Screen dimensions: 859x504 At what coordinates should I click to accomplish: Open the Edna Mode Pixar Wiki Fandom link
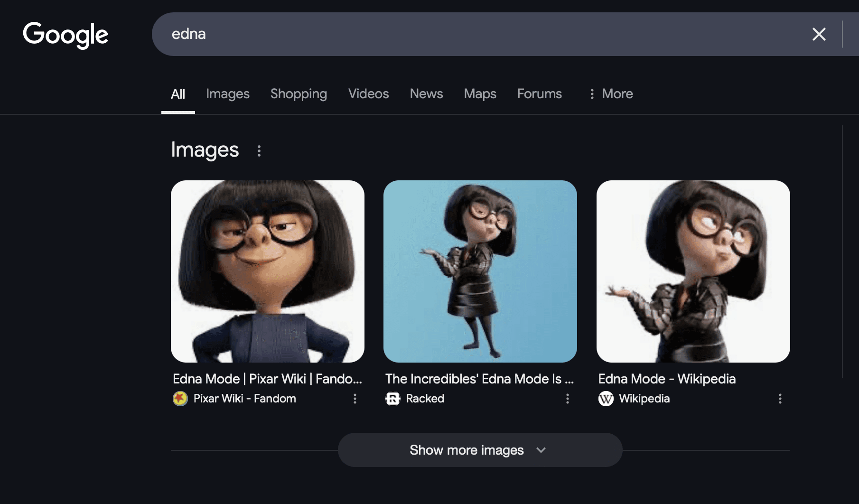[267, 379]
